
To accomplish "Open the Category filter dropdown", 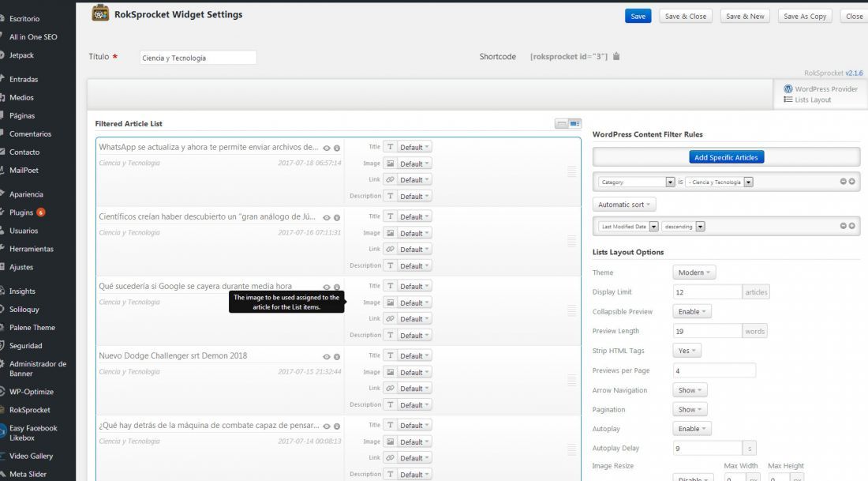I will [x=637, y=182].
